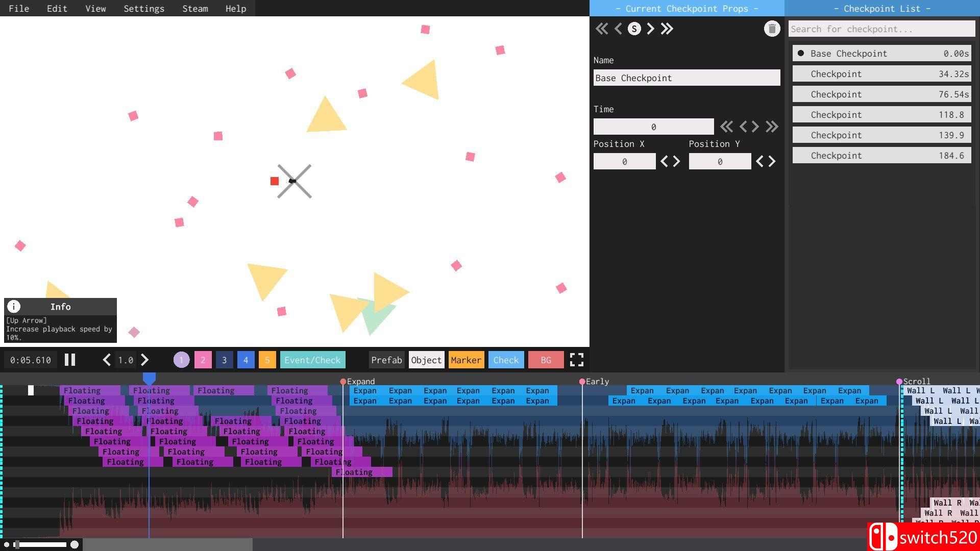Click the checkpoint time input field
This screenshot has height=551, width=980.
pos(652,127)
